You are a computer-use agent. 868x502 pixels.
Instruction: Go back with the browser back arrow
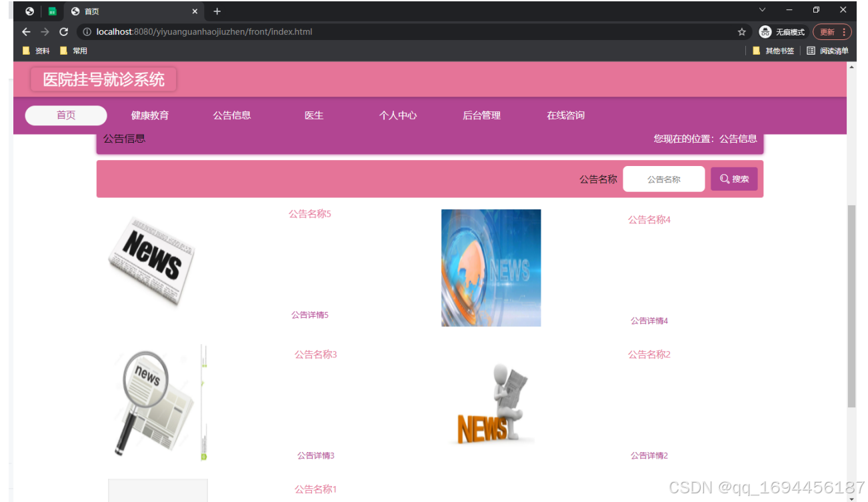26,32
